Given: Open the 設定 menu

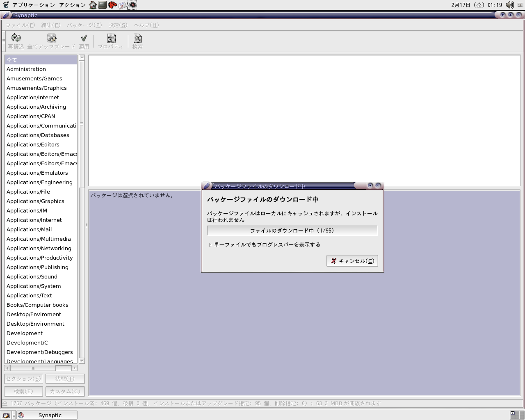Looking at the screenshot, I should pyautogui.click(x=118, y=25).
